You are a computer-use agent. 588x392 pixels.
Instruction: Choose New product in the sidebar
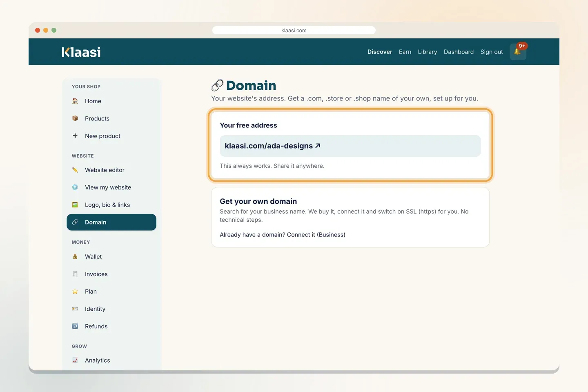click(x=111, y=136)
